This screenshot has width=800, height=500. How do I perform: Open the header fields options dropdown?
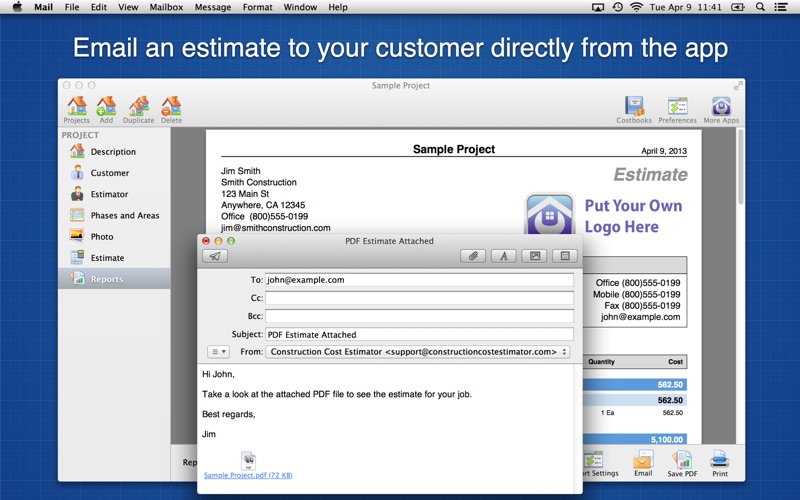coord(218,352)
